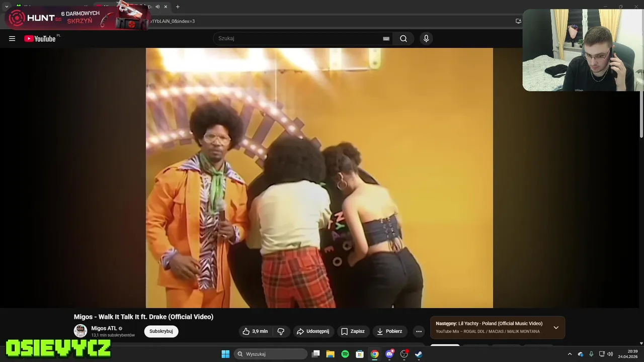Open File Explorer from taskbar

330,354
